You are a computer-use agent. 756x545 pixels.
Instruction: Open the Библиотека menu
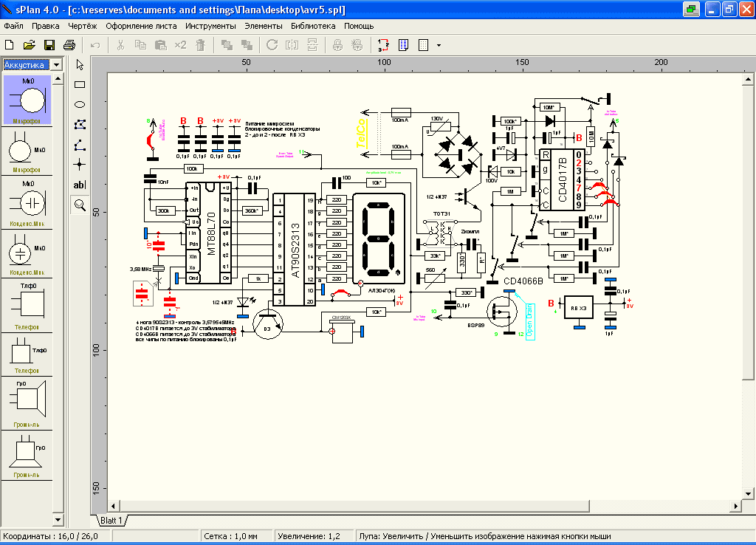coord(313,26)
